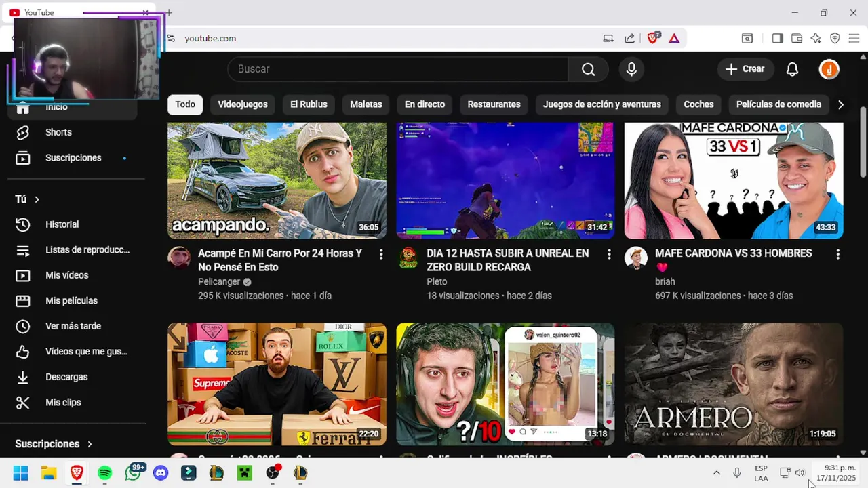Show more category chips arrow

pyautogui.click(x=840, y=104)
